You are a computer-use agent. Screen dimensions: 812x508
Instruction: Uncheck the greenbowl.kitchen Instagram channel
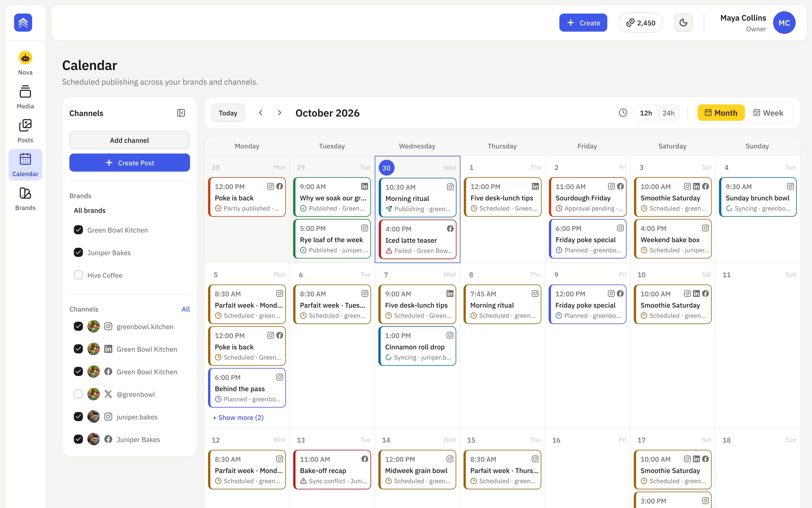coord(78,326)
